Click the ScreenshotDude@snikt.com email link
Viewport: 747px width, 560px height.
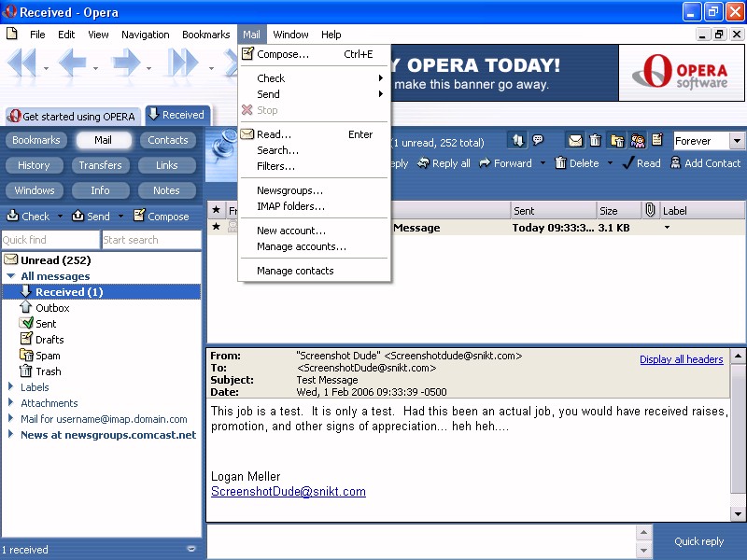[289, 492]
